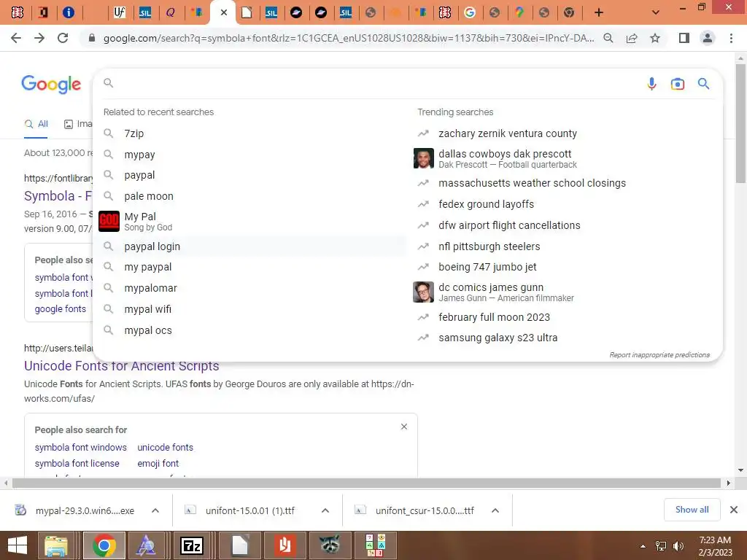Go back to the previous page
The height and width of the screenshot is (560, 747).
16,38
